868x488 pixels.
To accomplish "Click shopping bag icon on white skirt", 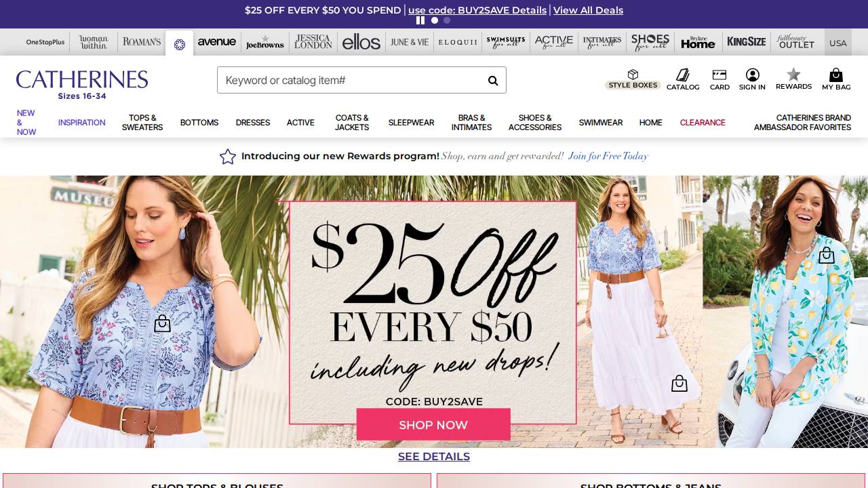I will pos(679,384).
